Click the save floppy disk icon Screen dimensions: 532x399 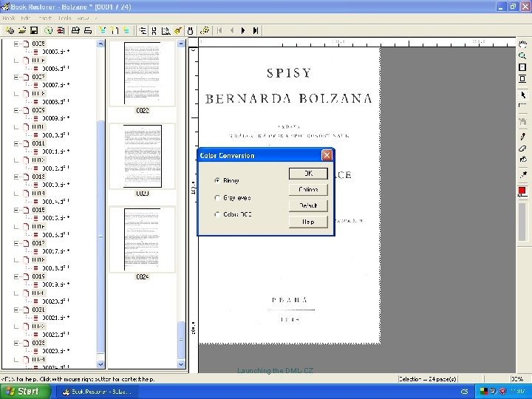tap(34, 30)
